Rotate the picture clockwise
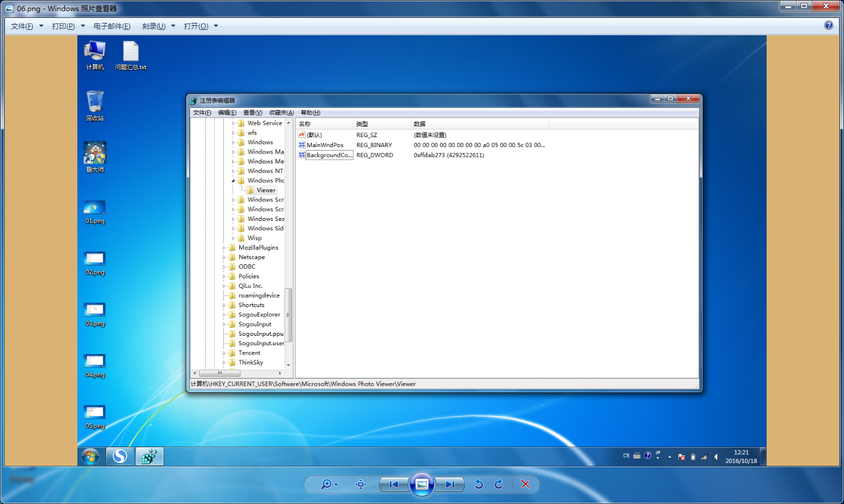 [499, 484]
